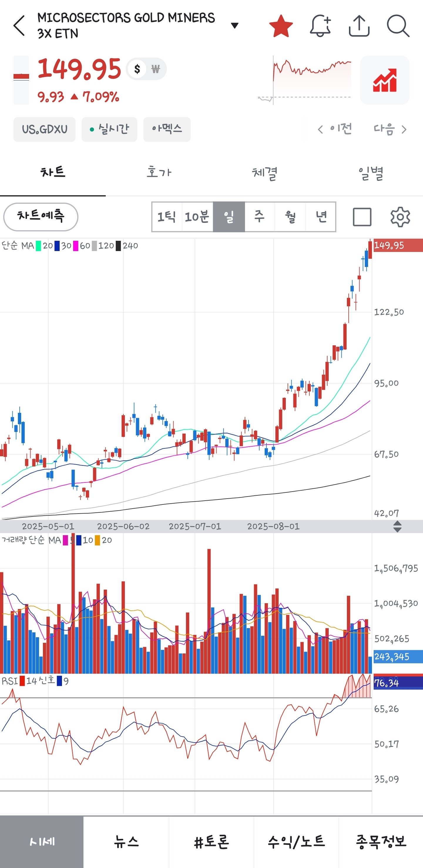Tap the MA 240 black color swatch
This screenshot has height=868, width=423.
118,246
